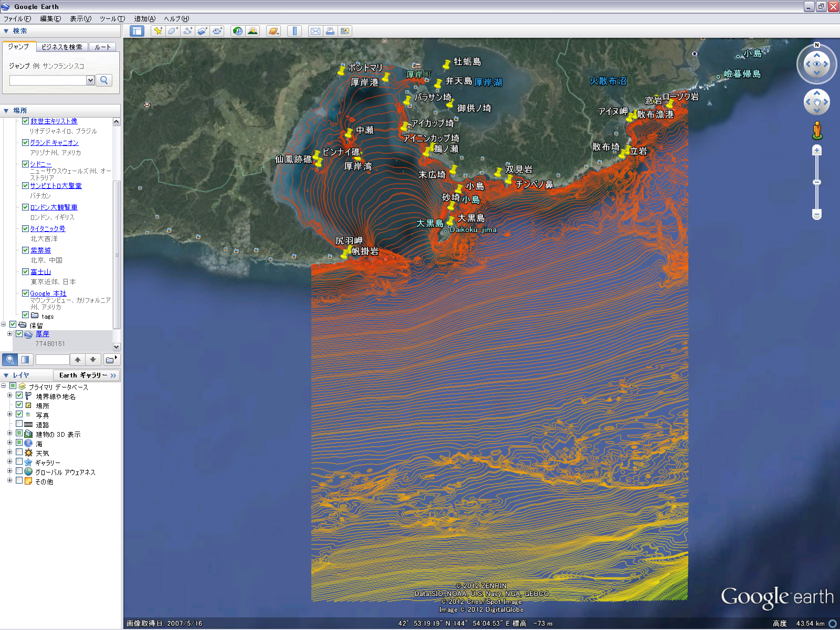Viewport: 840px width, 630px height.
Task: Open the ruler measurement tool
Action: coord(295,31)
